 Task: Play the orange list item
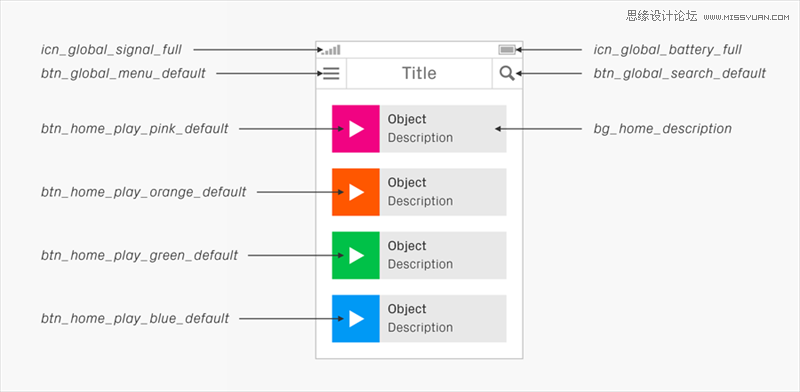tap(356, 192)
